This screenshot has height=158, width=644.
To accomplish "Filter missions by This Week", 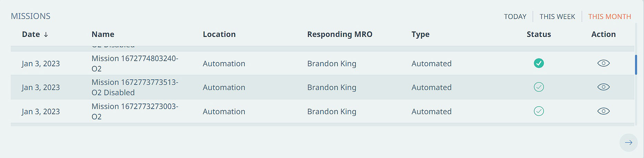I will [557, 17].
